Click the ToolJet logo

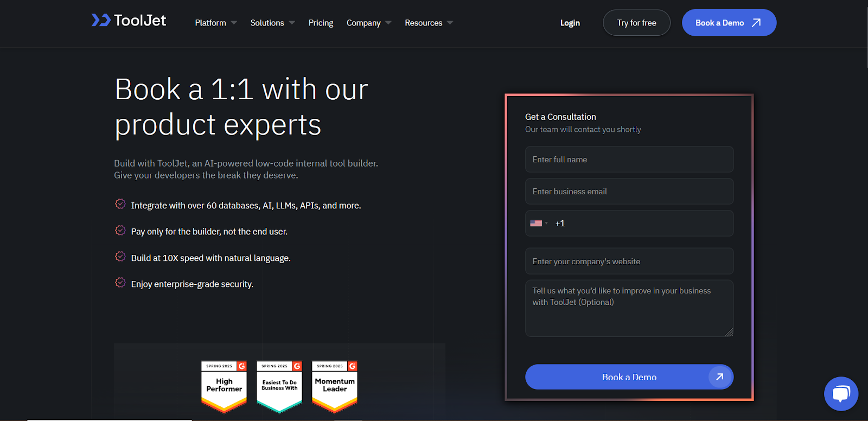click(129, 21)
